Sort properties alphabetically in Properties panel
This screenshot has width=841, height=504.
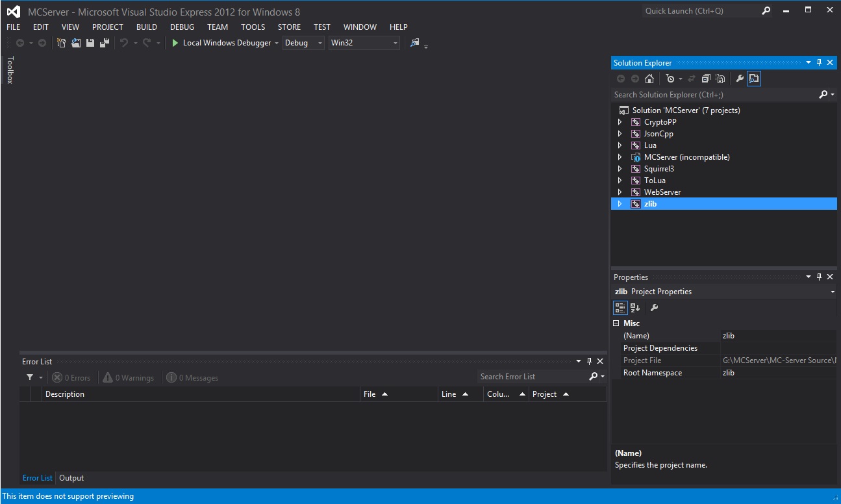[x=635, y=308]
